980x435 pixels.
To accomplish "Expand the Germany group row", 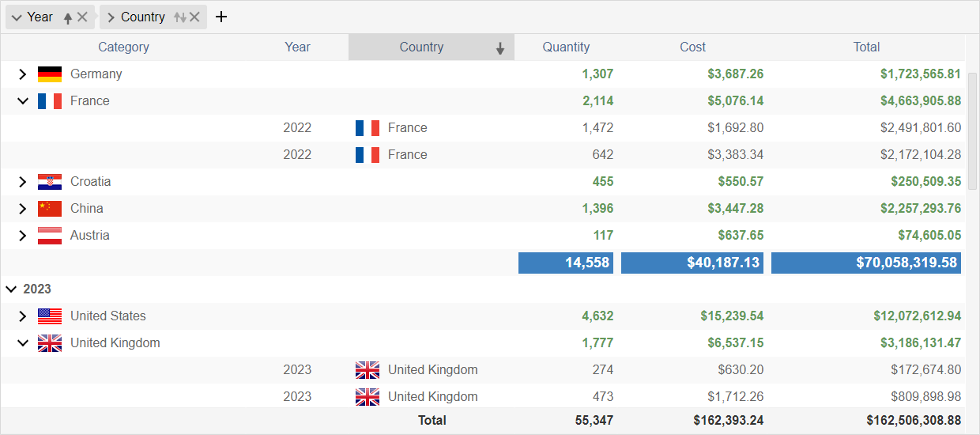I will click(23, 74).
